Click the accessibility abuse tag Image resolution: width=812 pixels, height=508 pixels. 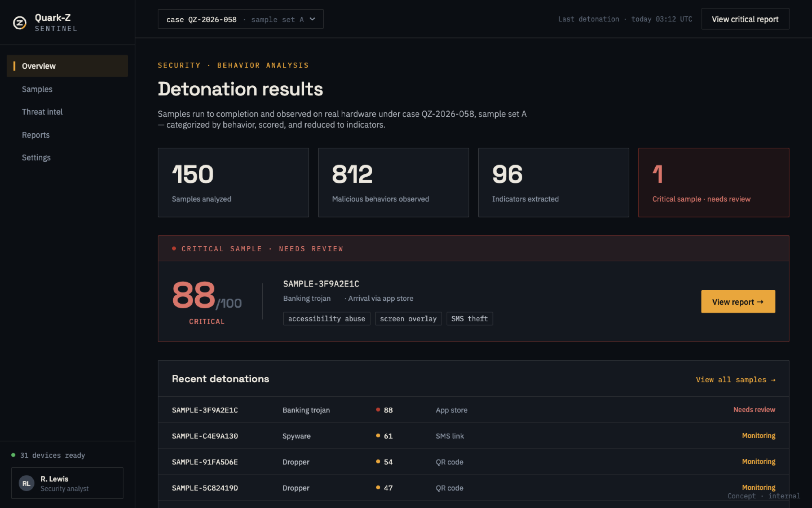point(326,319)
